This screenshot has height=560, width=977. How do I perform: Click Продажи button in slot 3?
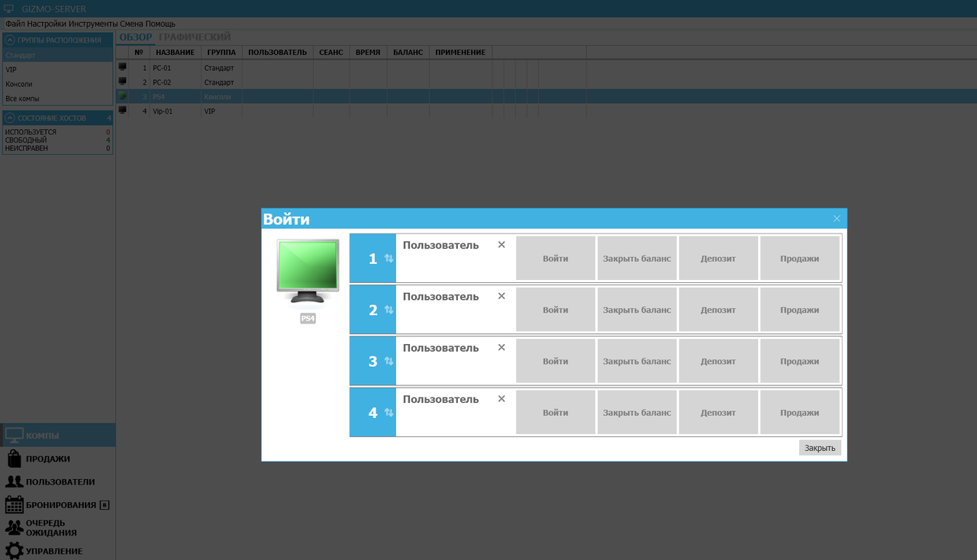point(800,361)
